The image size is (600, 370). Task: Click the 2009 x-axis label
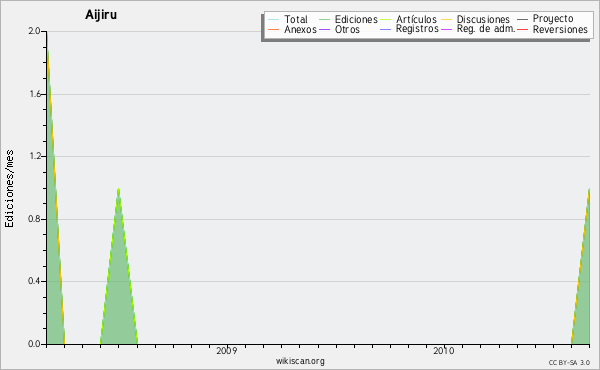227,350
